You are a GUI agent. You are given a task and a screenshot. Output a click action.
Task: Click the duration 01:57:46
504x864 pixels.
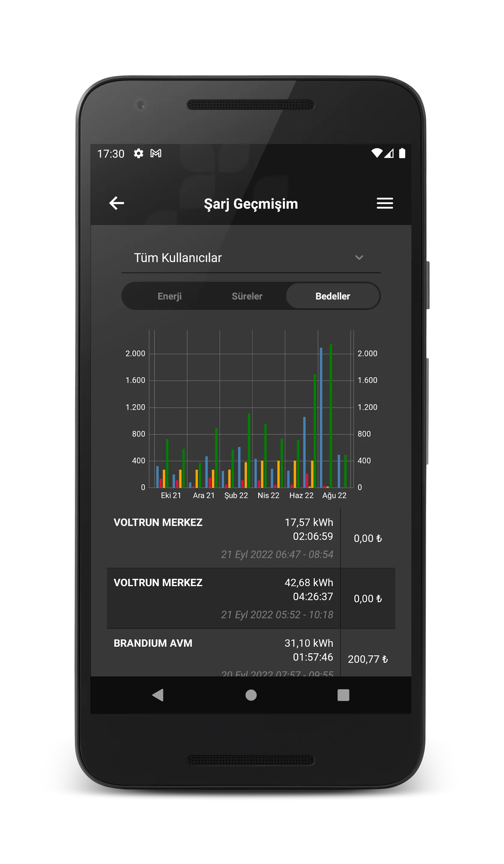pos(313,658)
